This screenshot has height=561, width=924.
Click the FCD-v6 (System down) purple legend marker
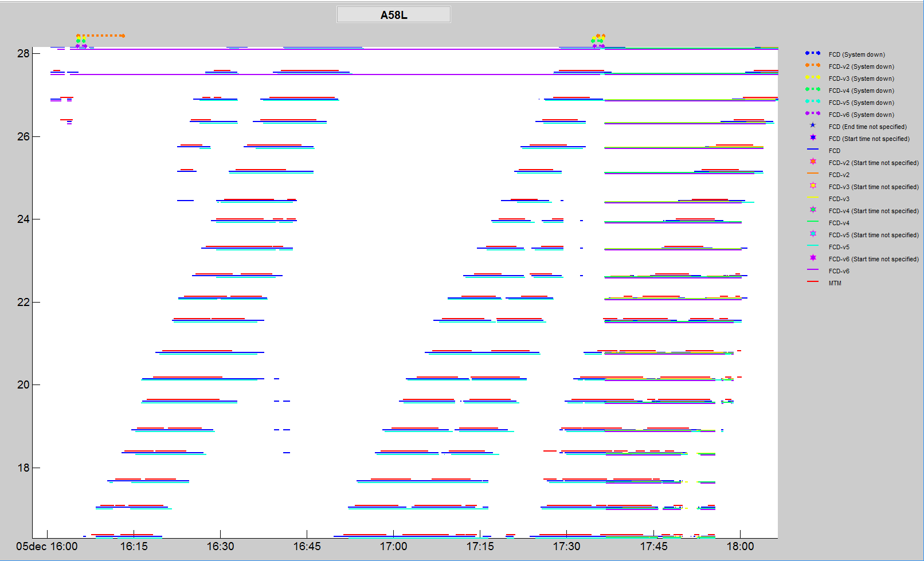(813, 113)
